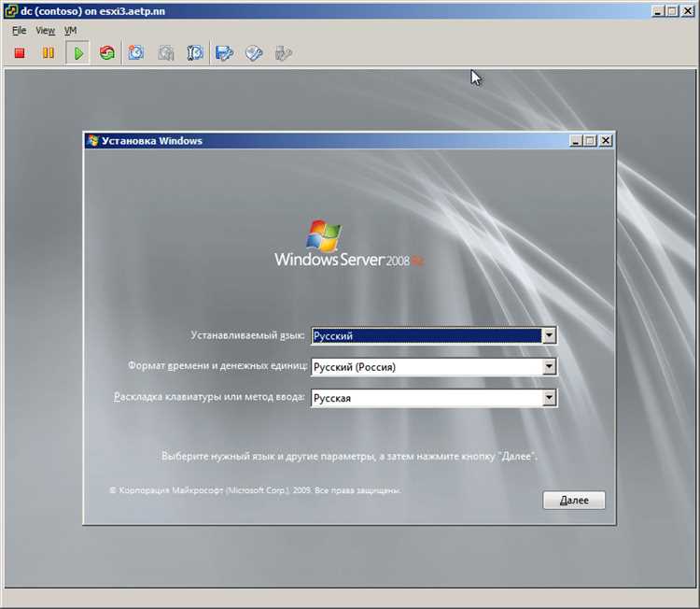
Task: Click the Установка Windows title text
Action: click(152, 141)
